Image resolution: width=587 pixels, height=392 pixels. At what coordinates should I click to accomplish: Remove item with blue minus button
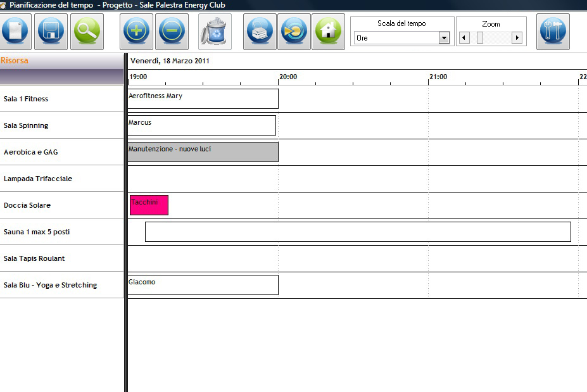[172, 32]
